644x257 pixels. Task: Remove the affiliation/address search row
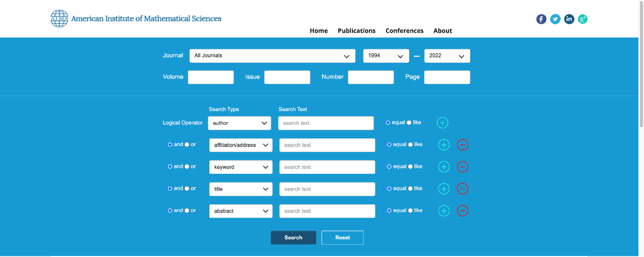[462, 145]
